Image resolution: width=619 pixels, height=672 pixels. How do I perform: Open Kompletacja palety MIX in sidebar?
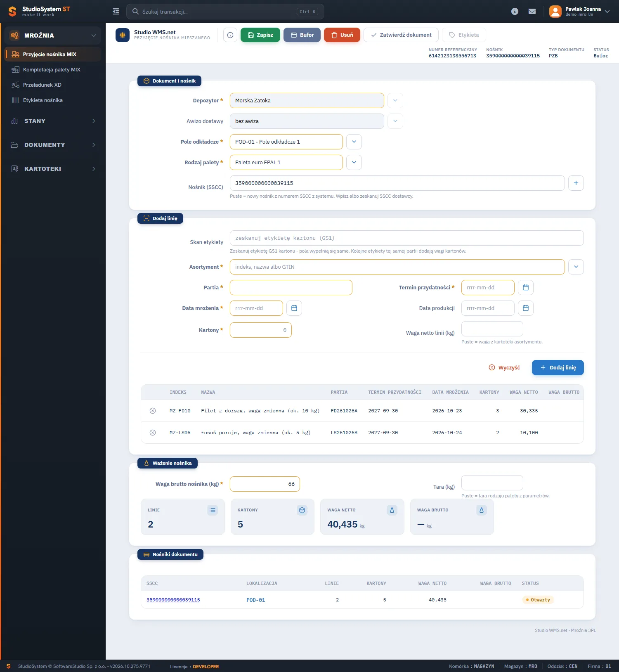coord(53,70)
